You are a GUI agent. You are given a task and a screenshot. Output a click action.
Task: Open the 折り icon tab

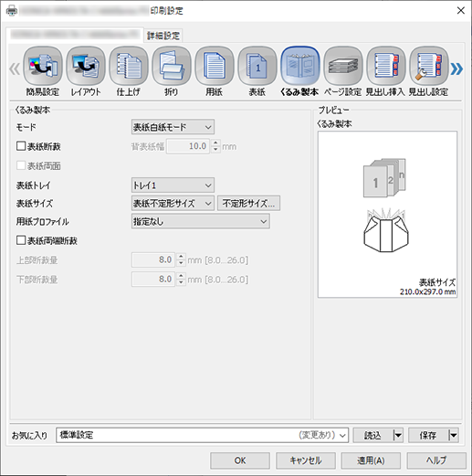(x=172, y=71)
